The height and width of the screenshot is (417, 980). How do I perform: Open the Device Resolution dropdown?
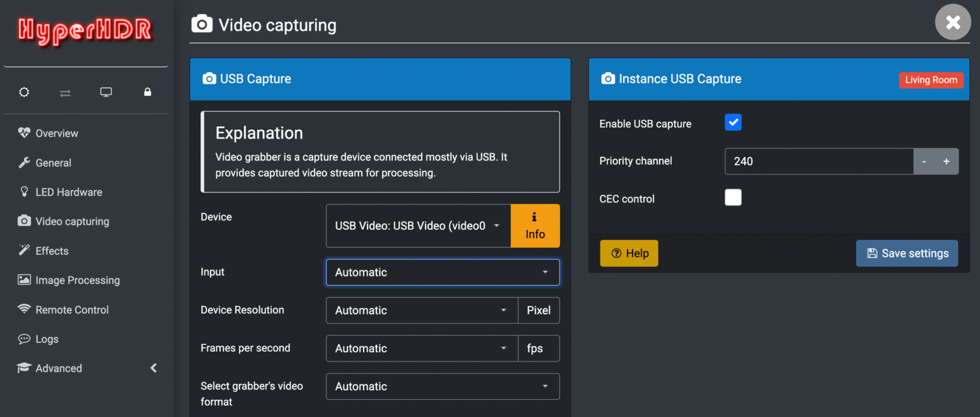[421, 310]
